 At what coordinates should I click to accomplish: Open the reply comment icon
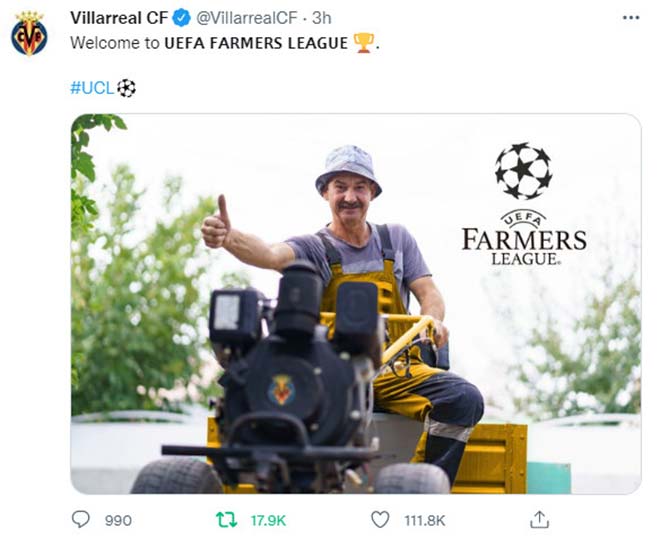pos(80,519)
